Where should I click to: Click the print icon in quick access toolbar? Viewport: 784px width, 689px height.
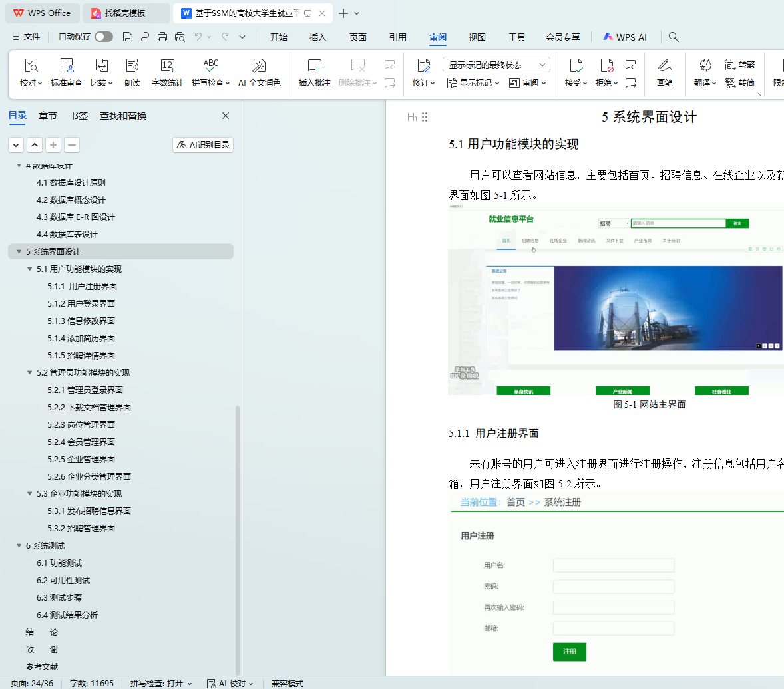(162, 37)
